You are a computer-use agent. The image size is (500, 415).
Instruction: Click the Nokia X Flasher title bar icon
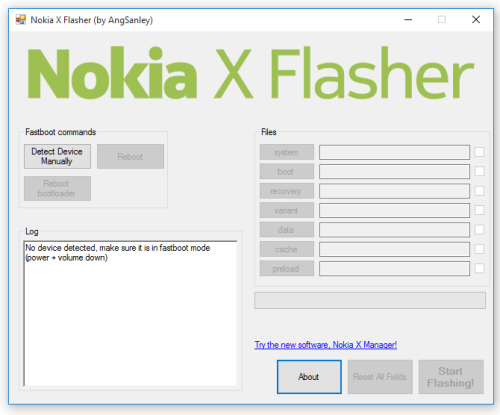point(21,20)
